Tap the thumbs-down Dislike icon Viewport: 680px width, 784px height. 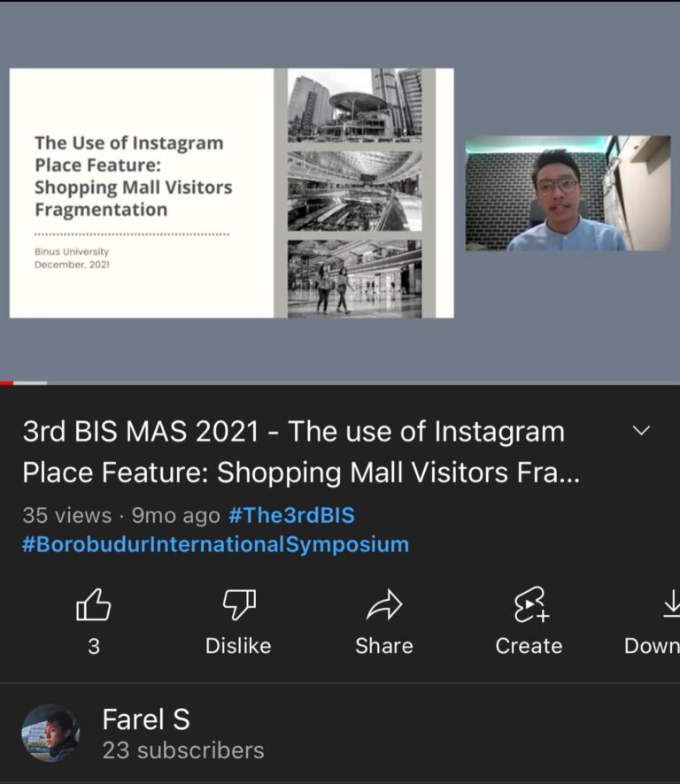[x=239, y=604]
